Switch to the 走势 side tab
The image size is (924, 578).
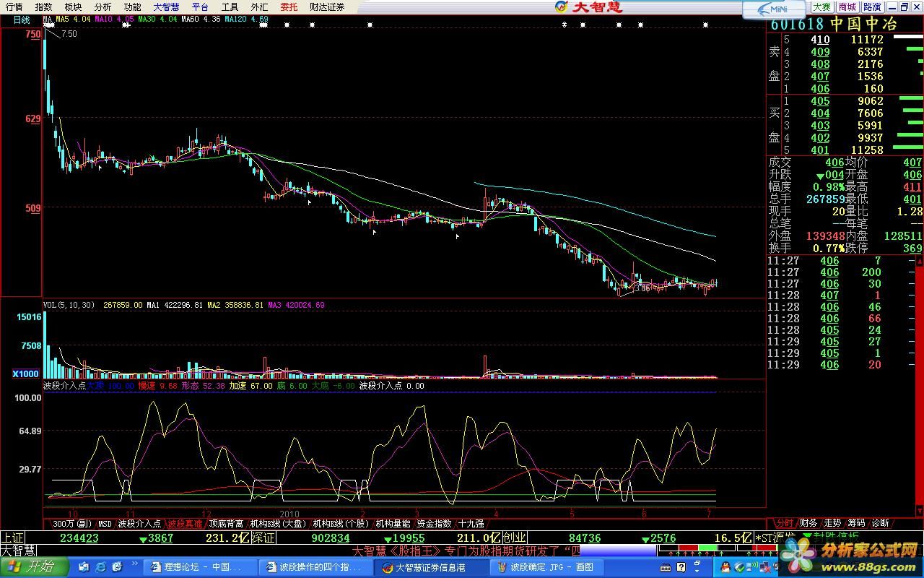coord(832,522)
